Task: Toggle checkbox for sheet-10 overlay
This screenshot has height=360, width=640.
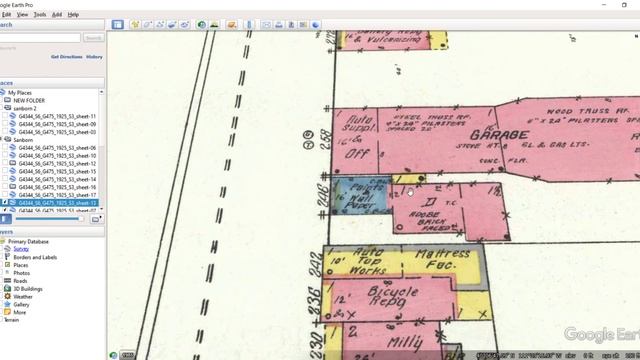Action: [x=5, y=156]
